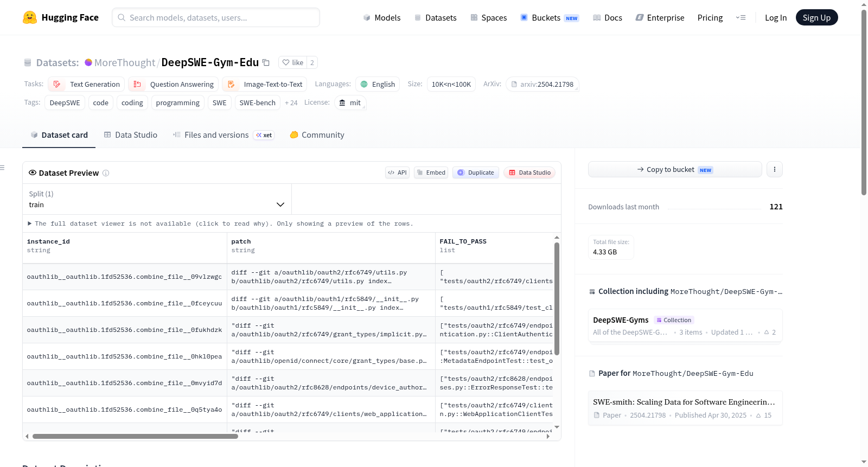Select row combine_file__09vlzwgc instance id
The height and width of the screenshot is (467, 868).
pos(124,277)
